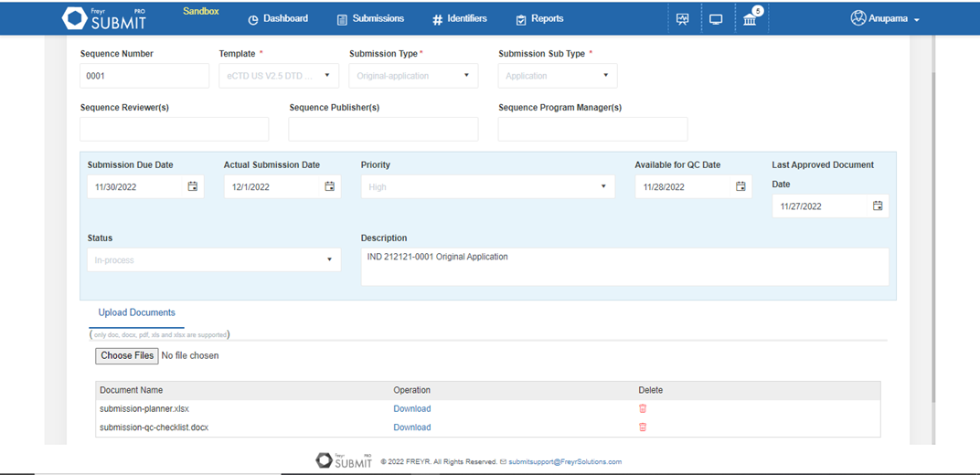
Task: Click the Document Name column header
Action: [132, 390]
